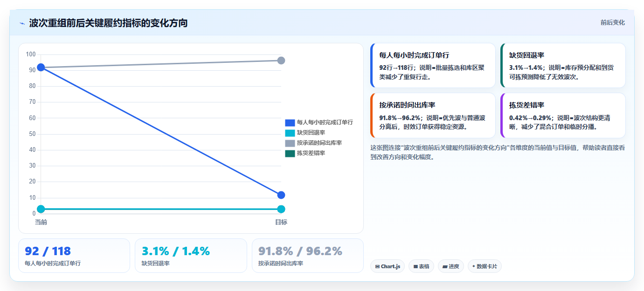Viewport: 644px width, 291px height.
Task: Select the 进度 tag
Action: pos(451,266)
